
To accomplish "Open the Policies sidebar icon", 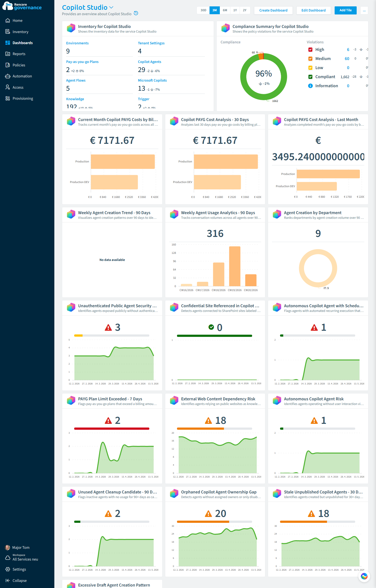I will (x=8, y=65).
